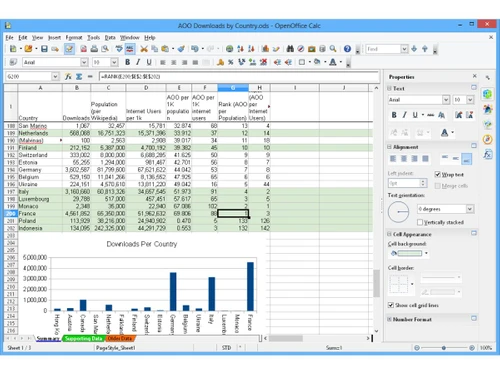
Task: Open the sidebar Functions fx tab icon
Action: coord(488,154)
